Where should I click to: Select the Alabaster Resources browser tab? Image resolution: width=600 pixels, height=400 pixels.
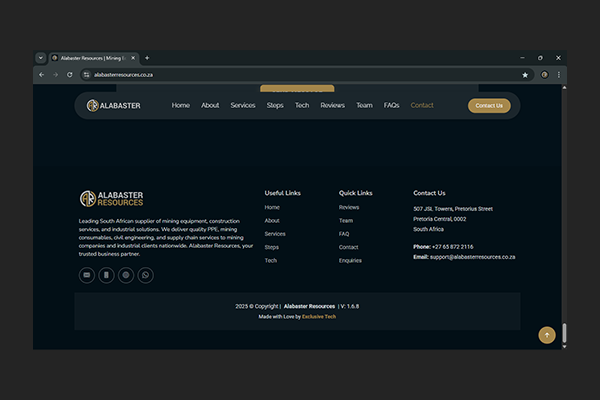tap(94, 58)
